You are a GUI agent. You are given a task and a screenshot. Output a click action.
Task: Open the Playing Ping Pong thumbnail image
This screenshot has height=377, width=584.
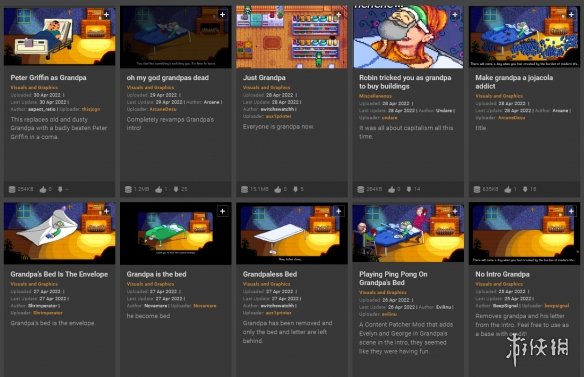(408, 233)
